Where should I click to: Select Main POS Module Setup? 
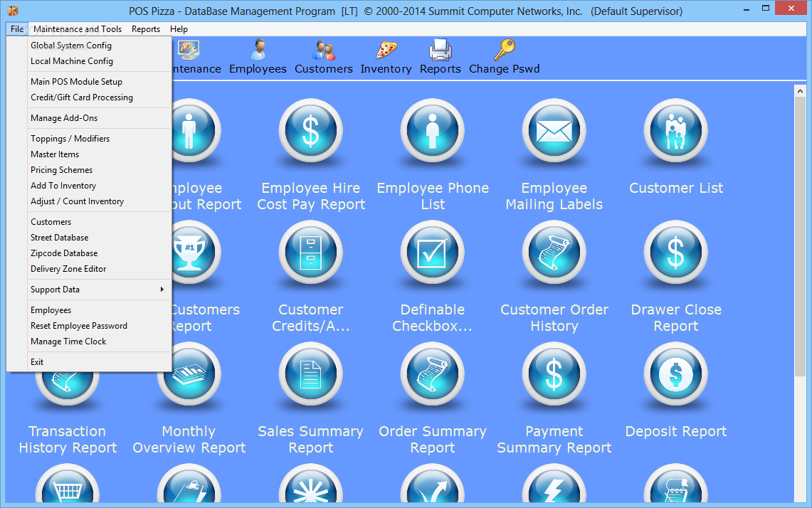pos(98,82)
